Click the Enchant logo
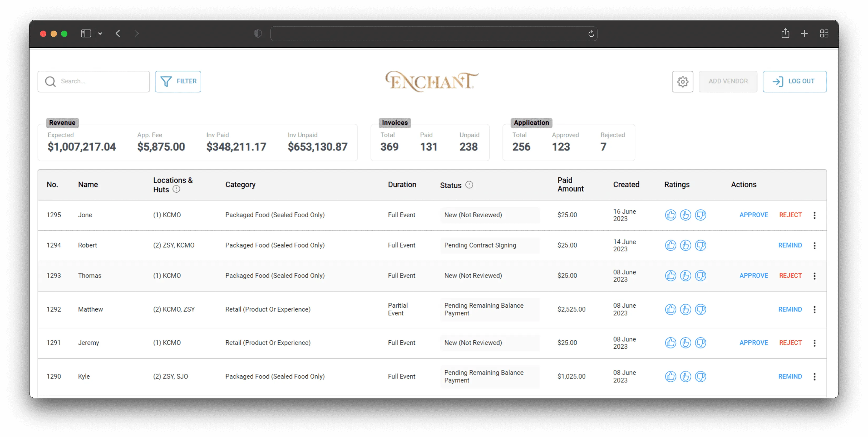Image resolution: width=868 pixels, height=437 pixels. pos(432,81)
